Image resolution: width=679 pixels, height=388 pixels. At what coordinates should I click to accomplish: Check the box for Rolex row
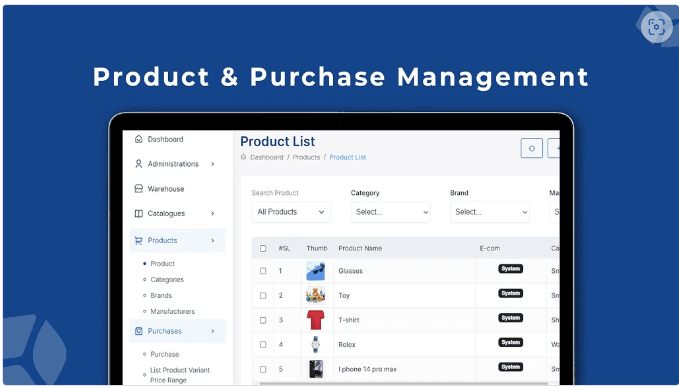coord(263,345)
